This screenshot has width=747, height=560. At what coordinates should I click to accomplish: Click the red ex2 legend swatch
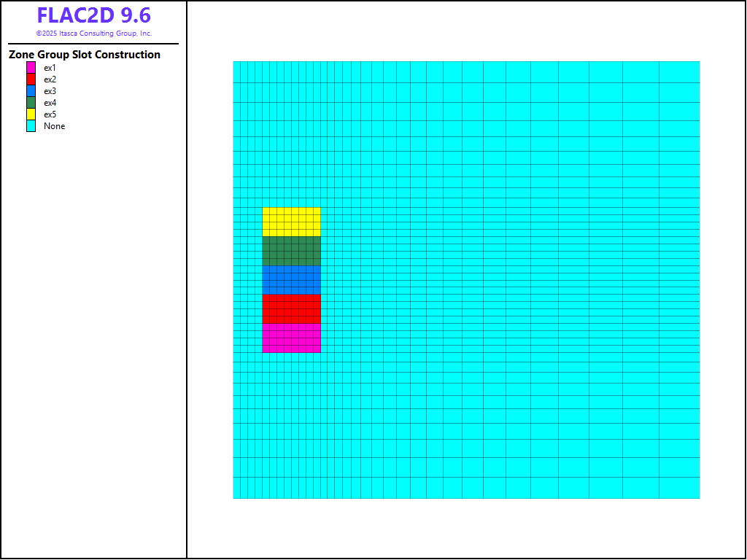point(31,79)
